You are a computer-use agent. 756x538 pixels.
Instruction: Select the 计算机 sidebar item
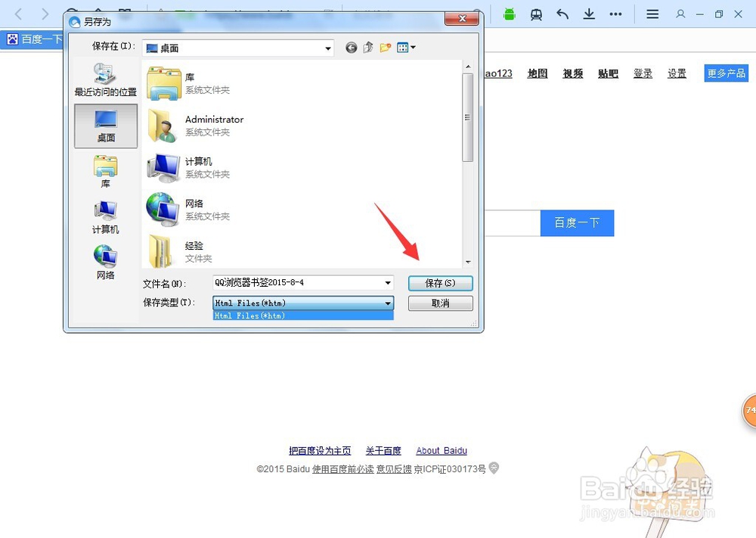pyautogui.click(x=105, y=216)
